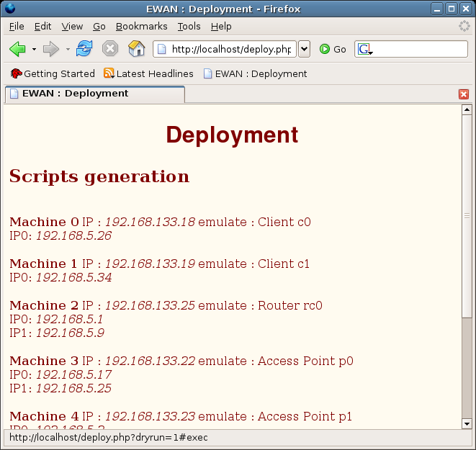The width and height of the screenshot is (476, 450).
Task: Open the Forward history dropdown arrow
Action: (68, 49)
